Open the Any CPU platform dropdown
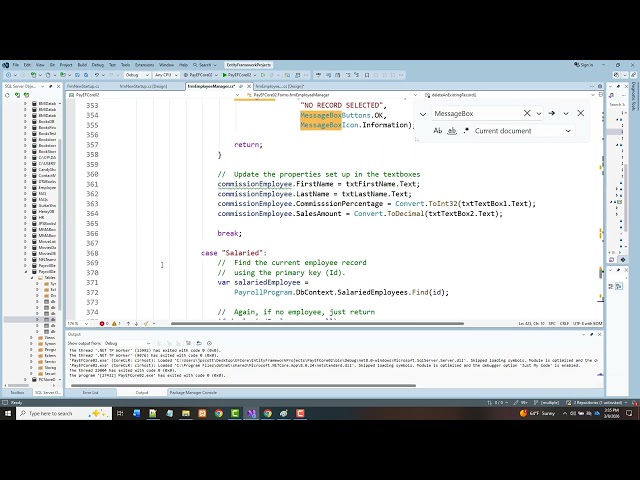Image resolution: width=640 pixels, height=480 pixels. tap(166, 75)
